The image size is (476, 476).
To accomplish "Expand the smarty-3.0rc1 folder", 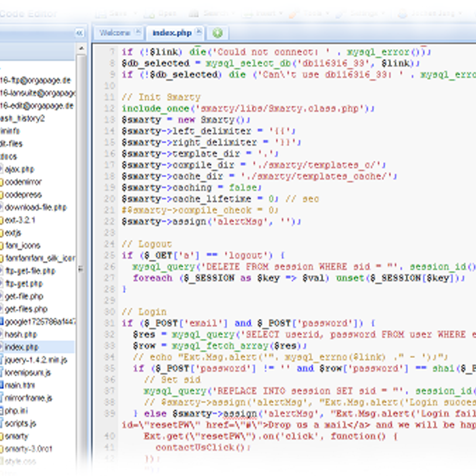I will point(29,449).
